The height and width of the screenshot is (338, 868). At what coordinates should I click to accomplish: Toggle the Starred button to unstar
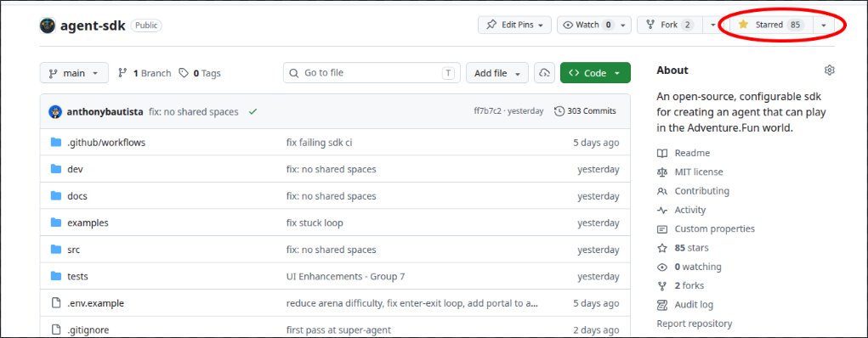[x=771, y=25]
